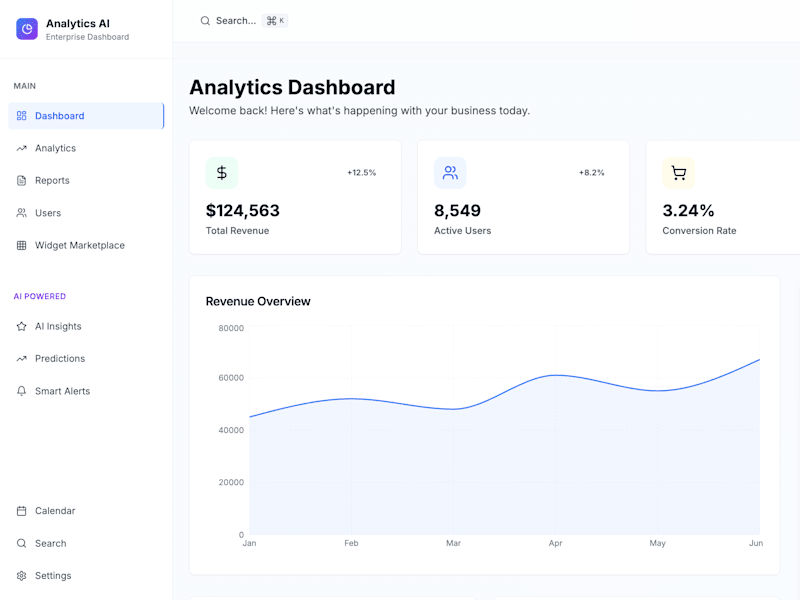Click the 80000 y-axis value
This screenshot has width=800, height=600.
tap(231, 328)
